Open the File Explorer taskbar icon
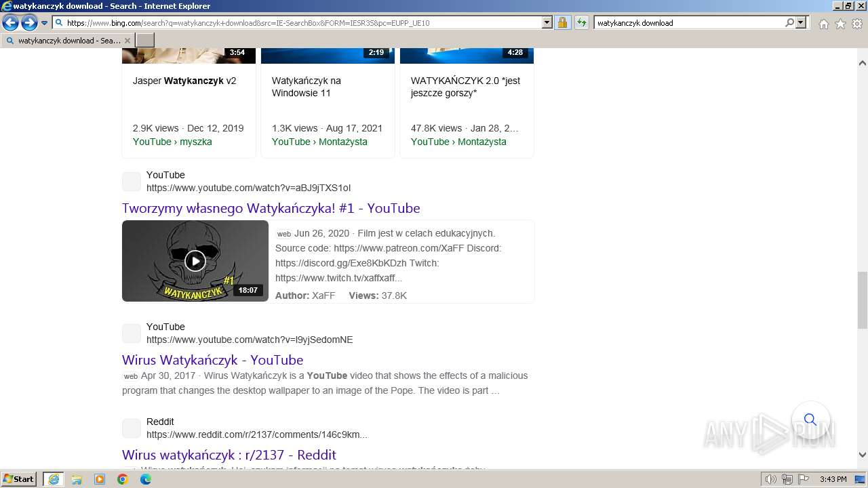Image resolution: width=868 pixels, height=488 pixels. pyautogui.click(x=77, y=479)
